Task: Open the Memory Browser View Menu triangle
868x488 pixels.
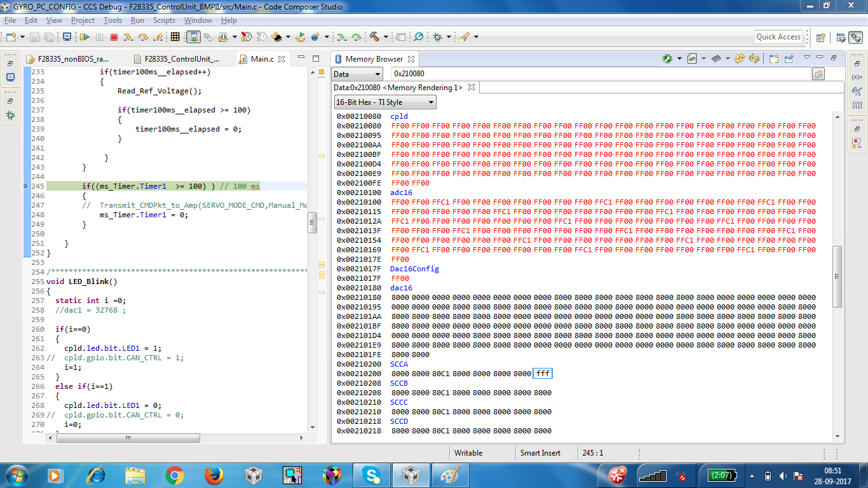Action: (x=807, y=57)
